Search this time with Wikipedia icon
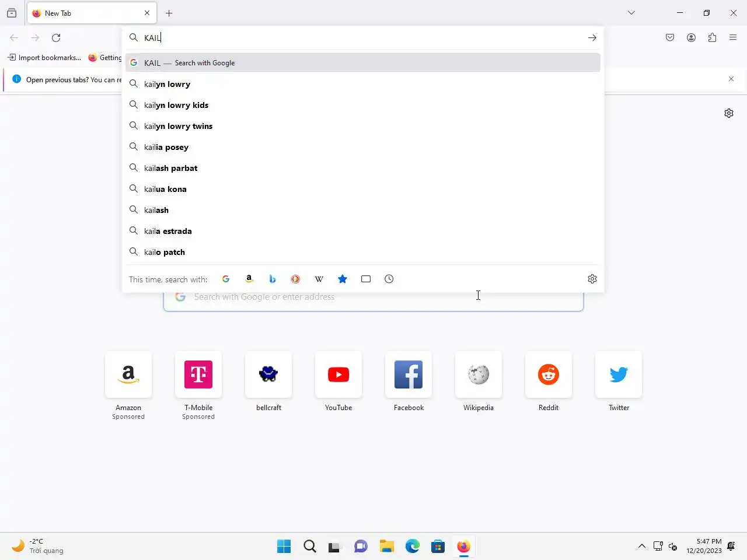This screenshot has width=747, height=560. (319, 279)
